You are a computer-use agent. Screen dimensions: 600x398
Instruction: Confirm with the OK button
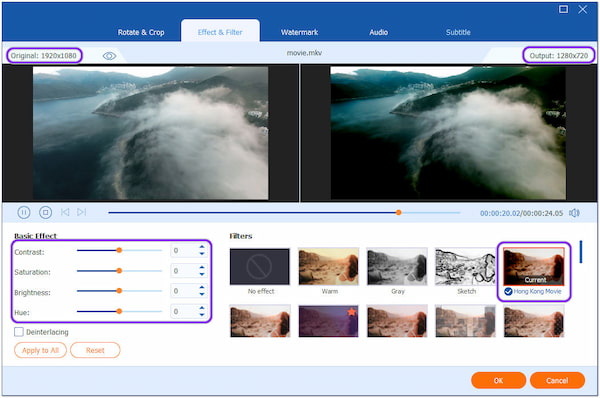coord(498,380)
